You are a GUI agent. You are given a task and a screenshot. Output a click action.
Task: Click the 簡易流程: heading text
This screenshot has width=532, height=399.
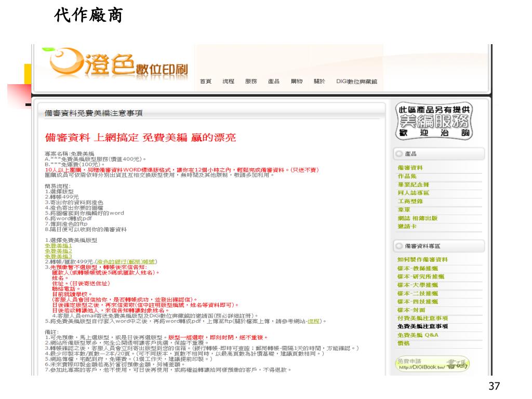pyautogui.click(x=58, y=187)
